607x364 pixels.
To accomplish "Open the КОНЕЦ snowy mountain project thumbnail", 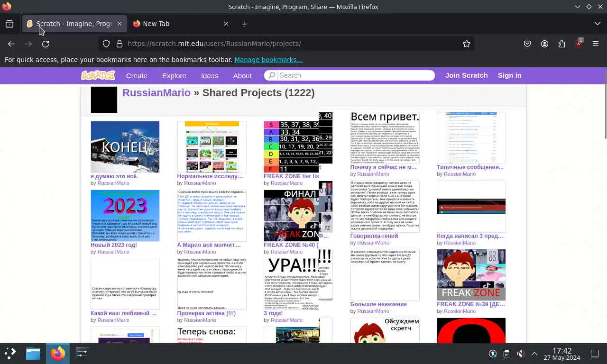I will point(125,147).
